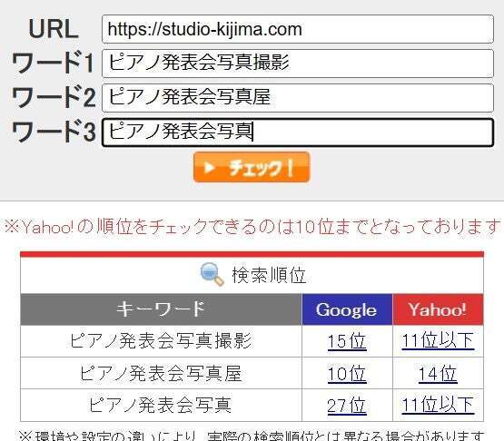Click the URL input field
Screen dimensions: 504x441
[298, 29]
